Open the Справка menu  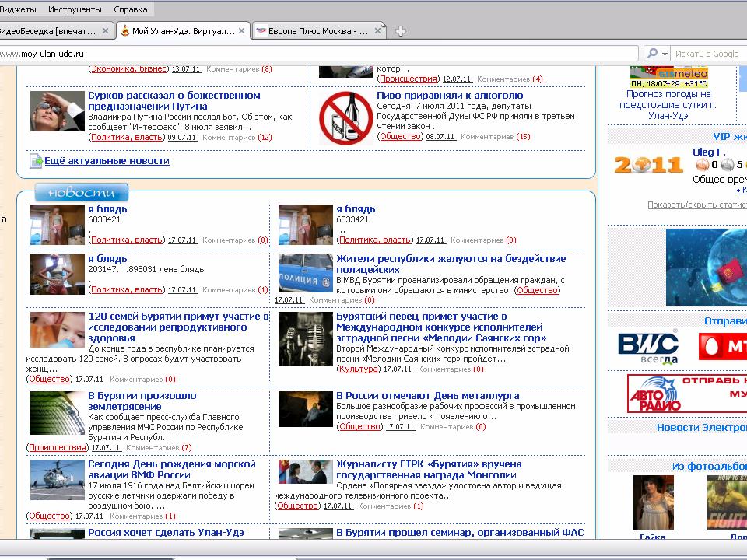130,9
